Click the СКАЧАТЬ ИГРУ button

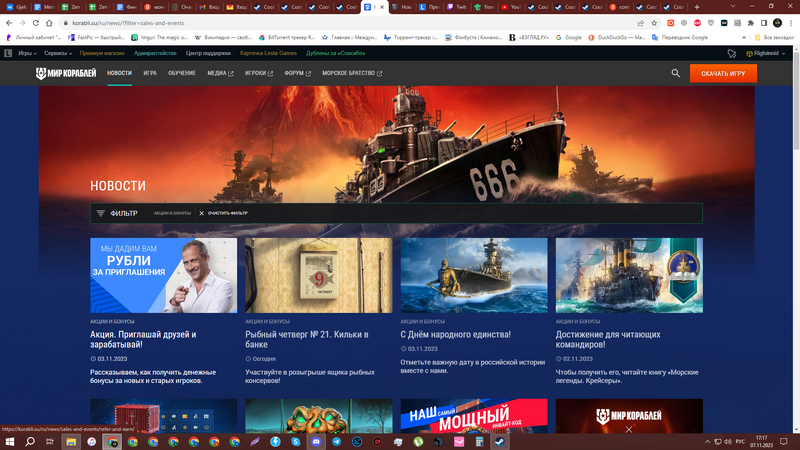tap(723, 73)
